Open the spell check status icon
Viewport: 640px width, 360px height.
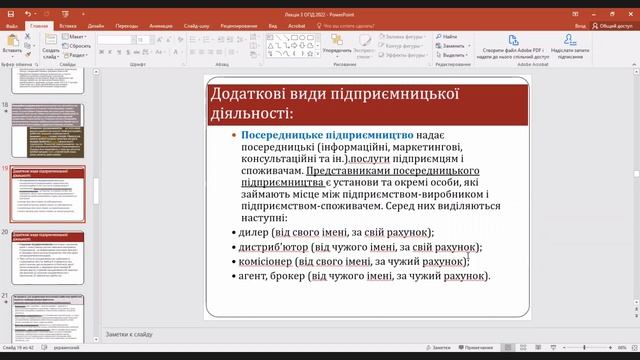coord(44,347)
